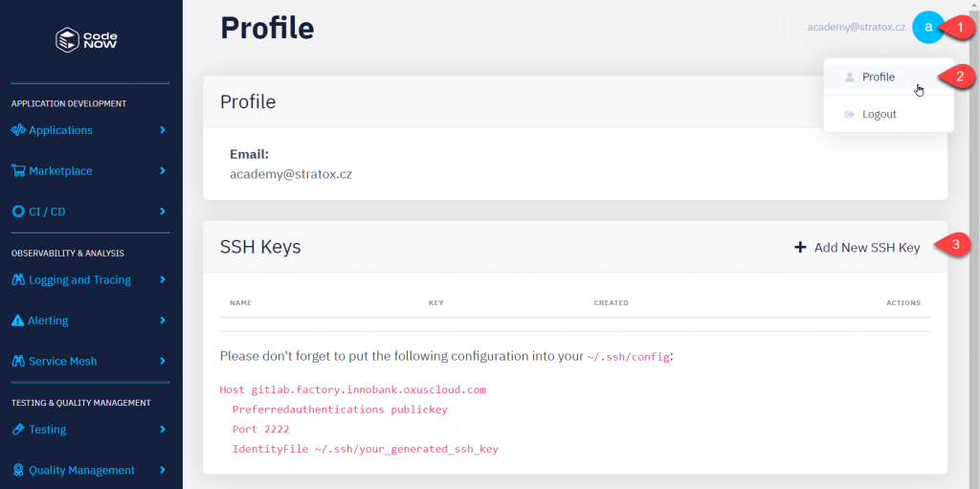Viewport: 980px width, 489px height.
Task: Expand the Marketplace chevron arrow
Action: tap(163, 171)
